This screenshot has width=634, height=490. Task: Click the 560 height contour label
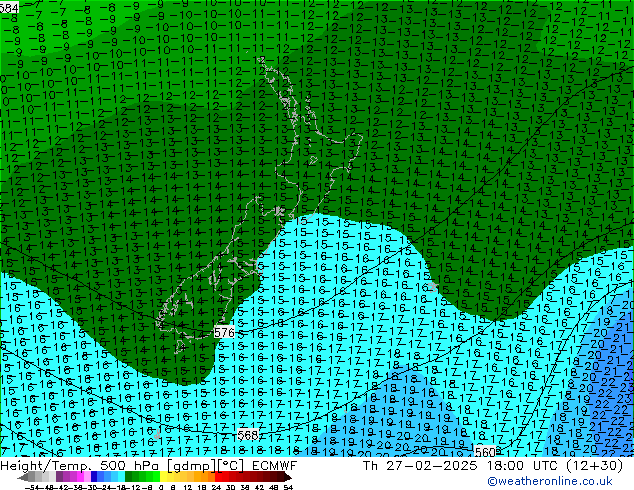[x=485, y=452]
